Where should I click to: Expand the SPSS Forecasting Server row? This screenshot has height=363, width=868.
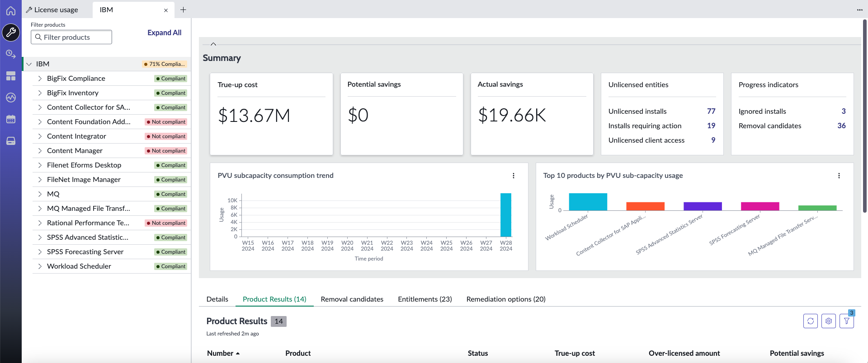coord(40,252)
